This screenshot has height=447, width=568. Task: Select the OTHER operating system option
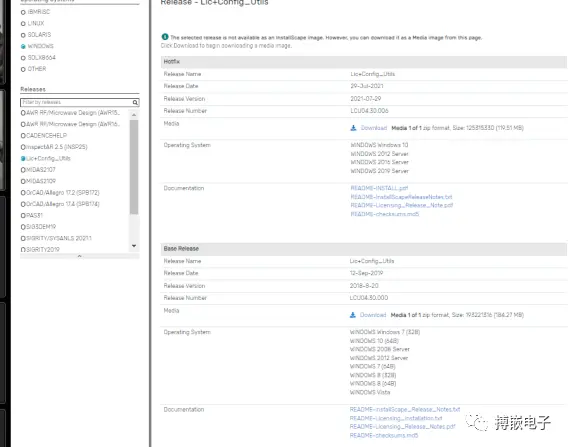[x=33, y=69]
